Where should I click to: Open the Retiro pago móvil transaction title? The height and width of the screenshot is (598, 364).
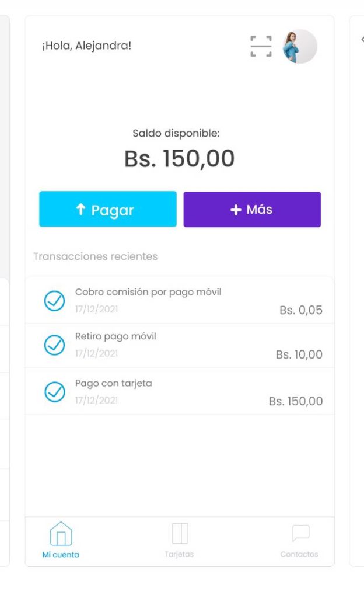coord(116,336)
